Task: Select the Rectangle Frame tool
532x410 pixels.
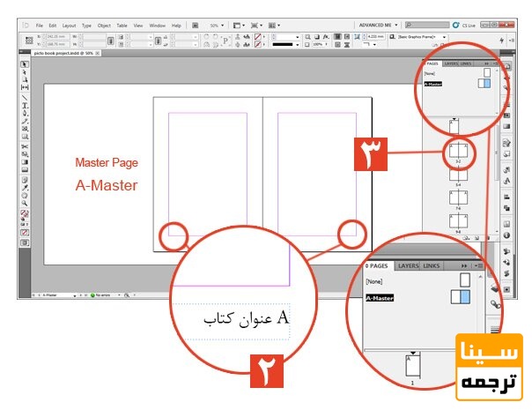Action: [x=25, y=129]
